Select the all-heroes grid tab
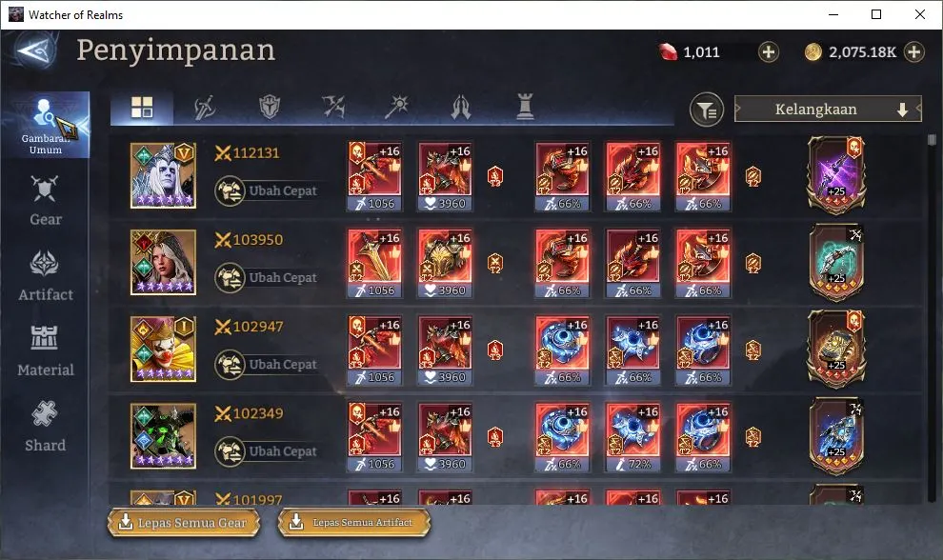 coord(142,107)
